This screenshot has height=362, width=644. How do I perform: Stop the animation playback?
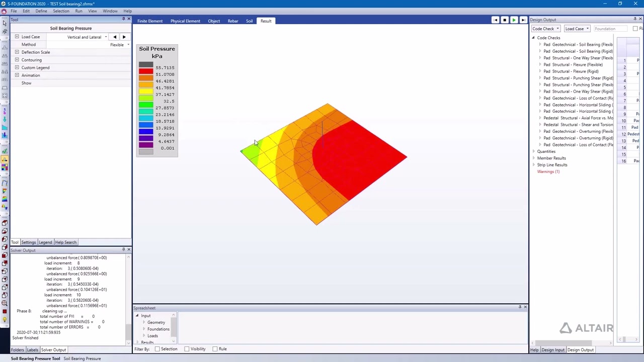(x=505, y=20)
